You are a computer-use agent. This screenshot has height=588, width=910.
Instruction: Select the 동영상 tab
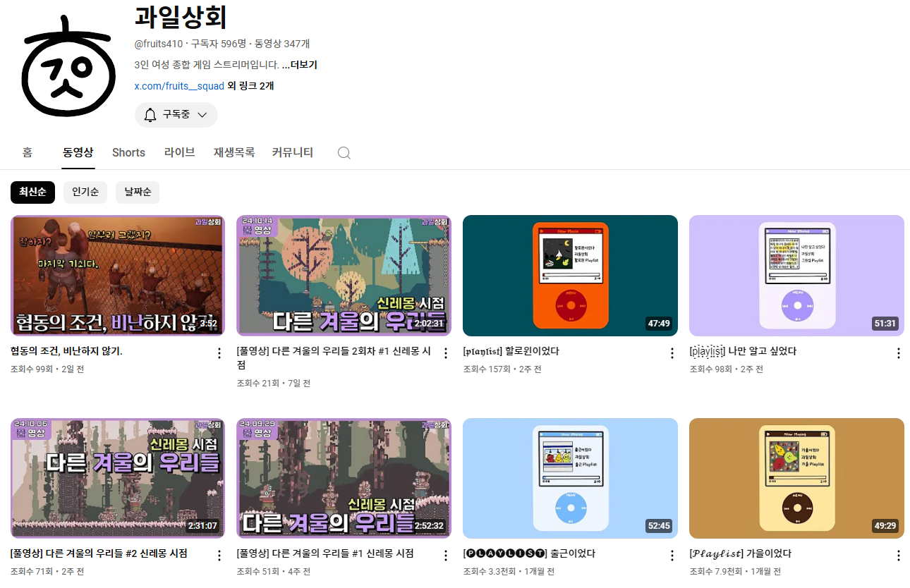pos(78,152)
